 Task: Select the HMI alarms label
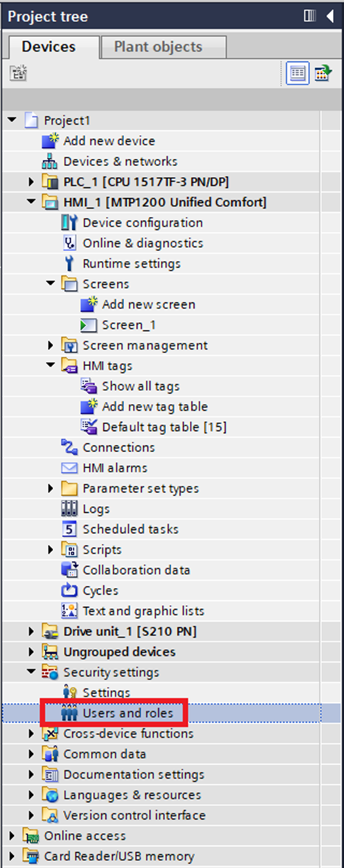tap(115, 468)
